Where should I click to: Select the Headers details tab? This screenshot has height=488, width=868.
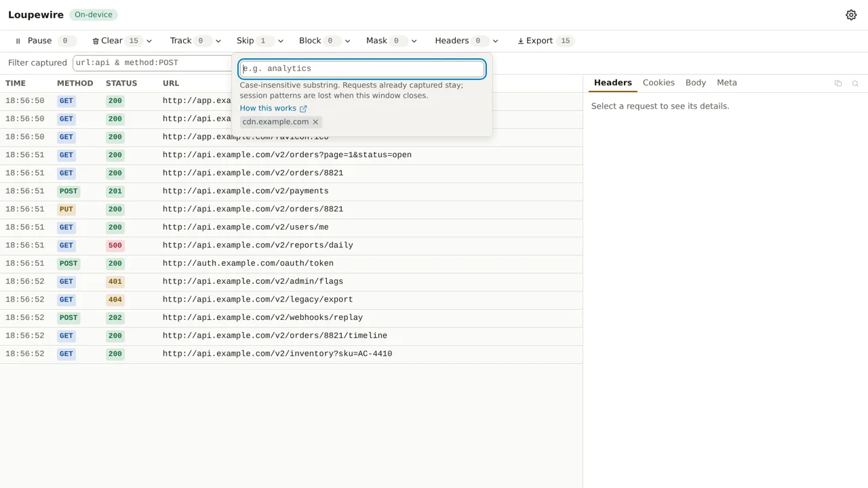[613, 83]
